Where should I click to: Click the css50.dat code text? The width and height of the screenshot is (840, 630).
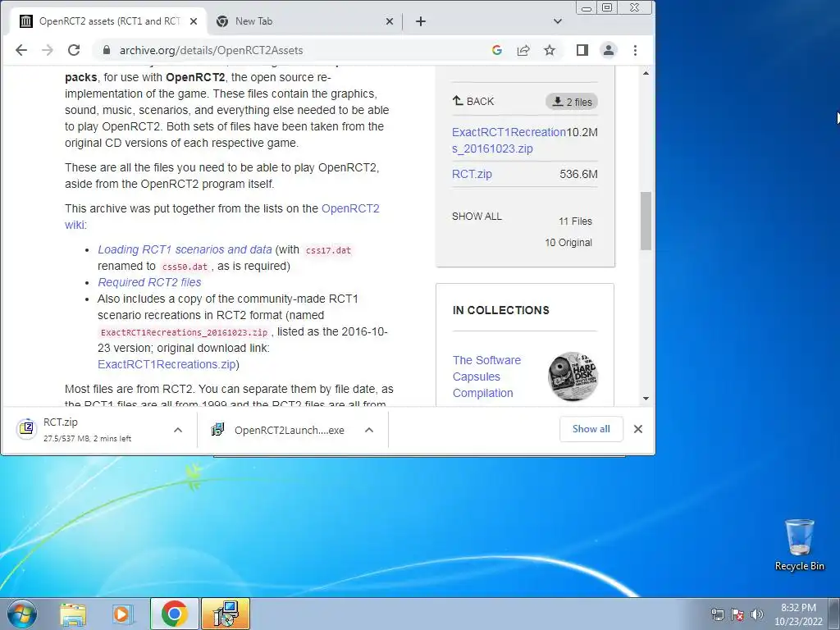tap(185, 267)
